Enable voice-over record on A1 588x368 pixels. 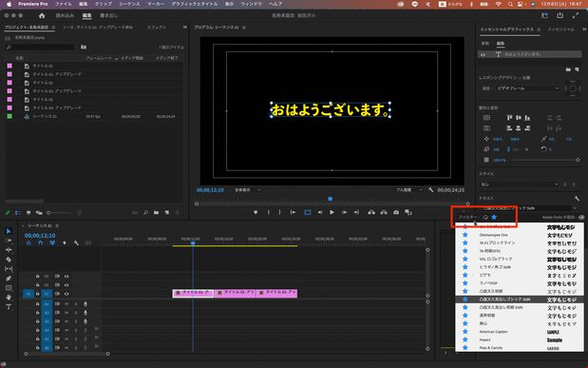(85, 303)
